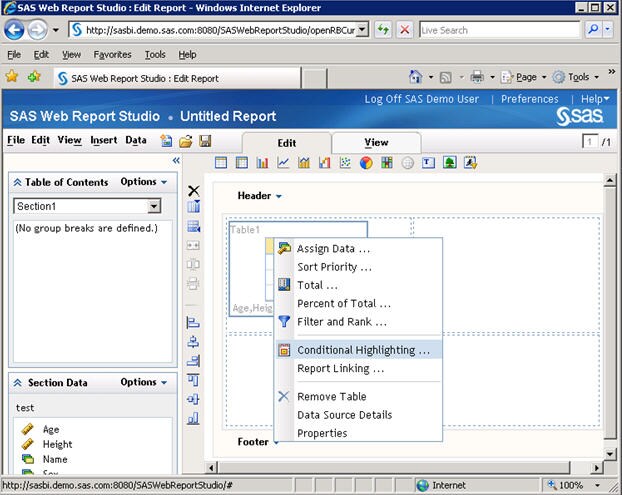This screenshot has height=495, width=622.
Task: Open Table of Contents Options dropdown
Action: [143, 182]
